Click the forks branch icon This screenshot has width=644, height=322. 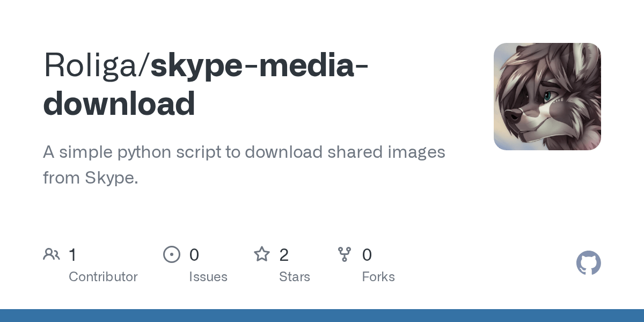[x=345, y=254]
